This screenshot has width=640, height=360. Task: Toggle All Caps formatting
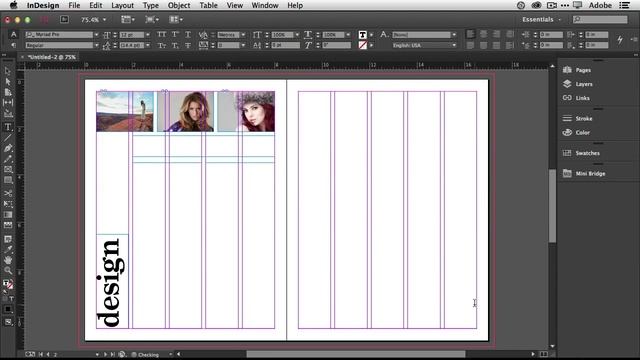click(162, 35)
